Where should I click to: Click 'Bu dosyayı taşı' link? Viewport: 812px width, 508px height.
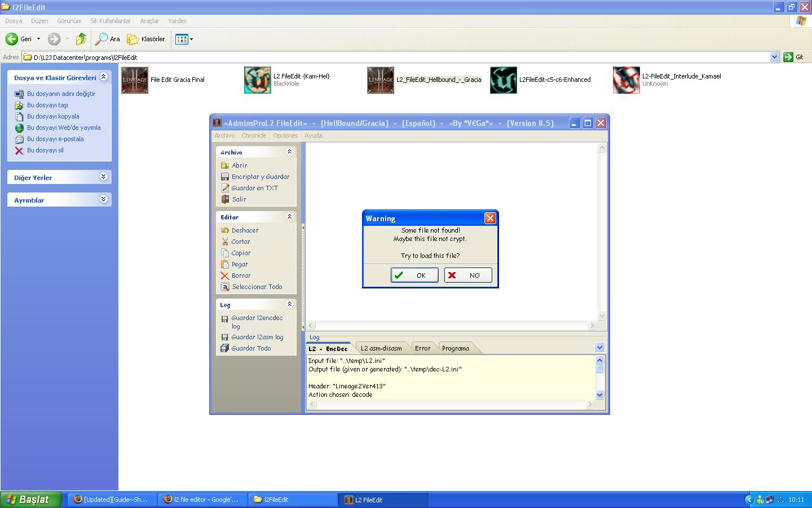tap(47, 105)
